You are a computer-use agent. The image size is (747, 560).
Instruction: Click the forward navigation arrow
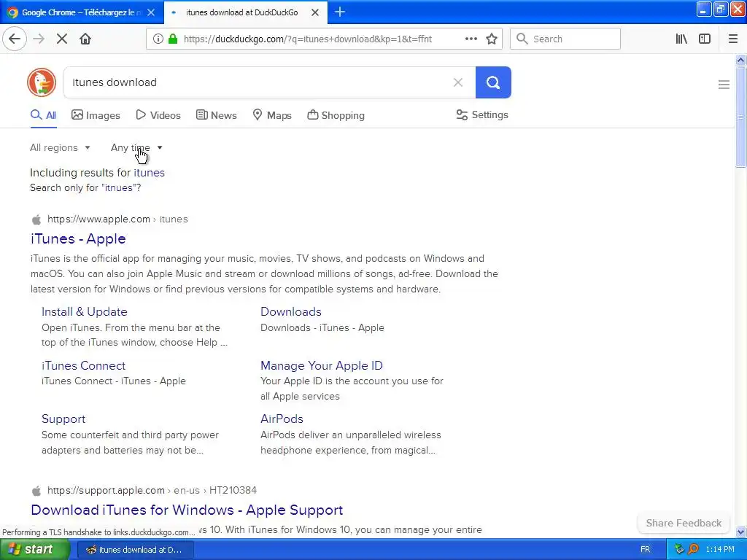click(39, 39)
